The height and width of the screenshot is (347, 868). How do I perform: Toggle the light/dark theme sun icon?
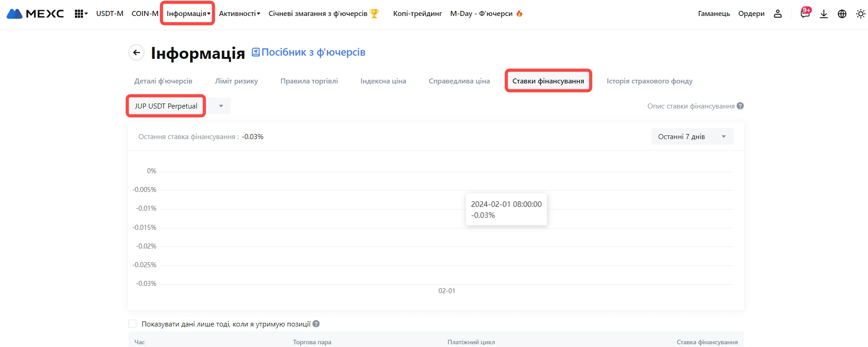[860, 14]
